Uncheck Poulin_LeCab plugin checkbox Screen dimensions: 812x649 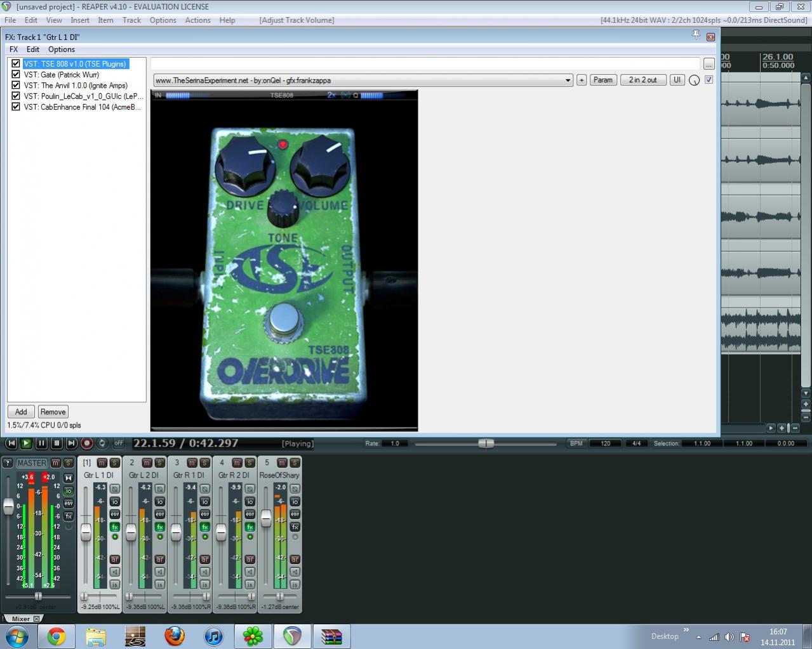(16, 96)
